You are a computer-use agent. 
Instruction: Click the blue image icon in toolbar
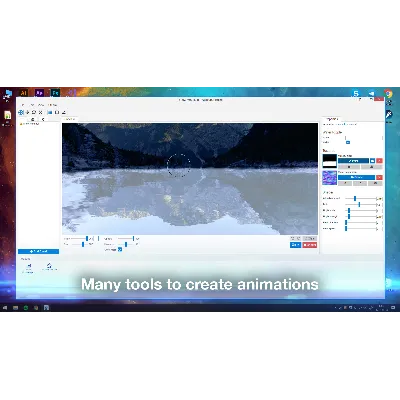(50, 113)
